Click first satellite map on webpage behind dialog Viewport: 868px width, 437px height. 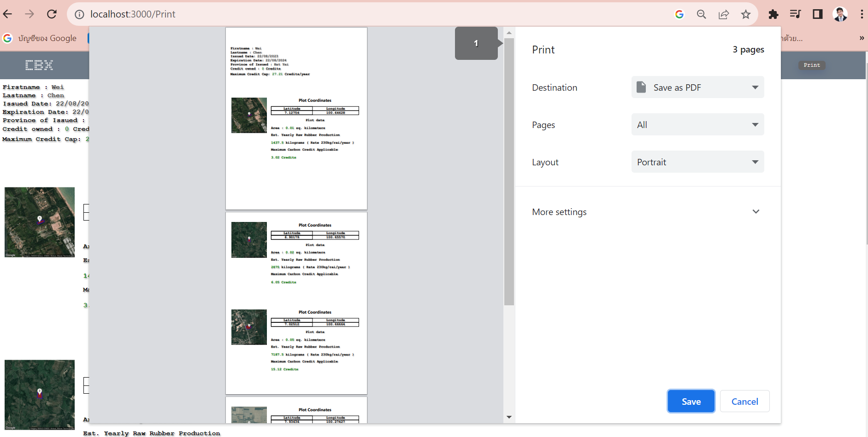pos(40,222)
